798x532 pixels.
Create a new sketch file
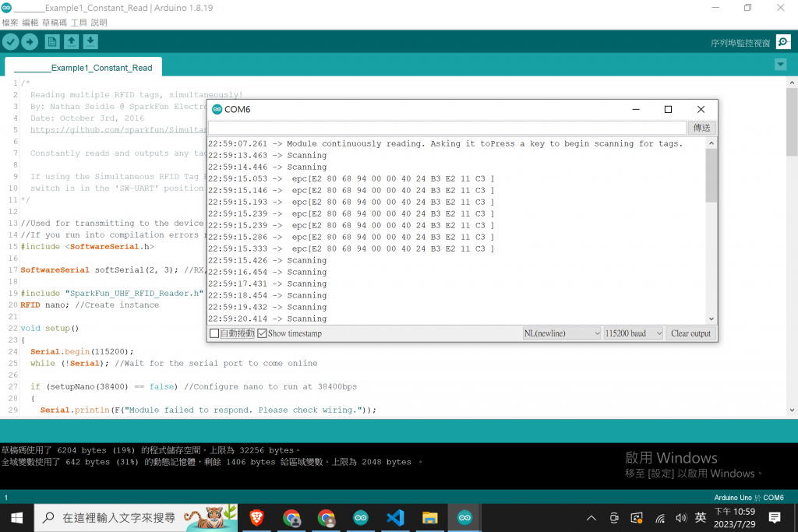coord(52,42)
